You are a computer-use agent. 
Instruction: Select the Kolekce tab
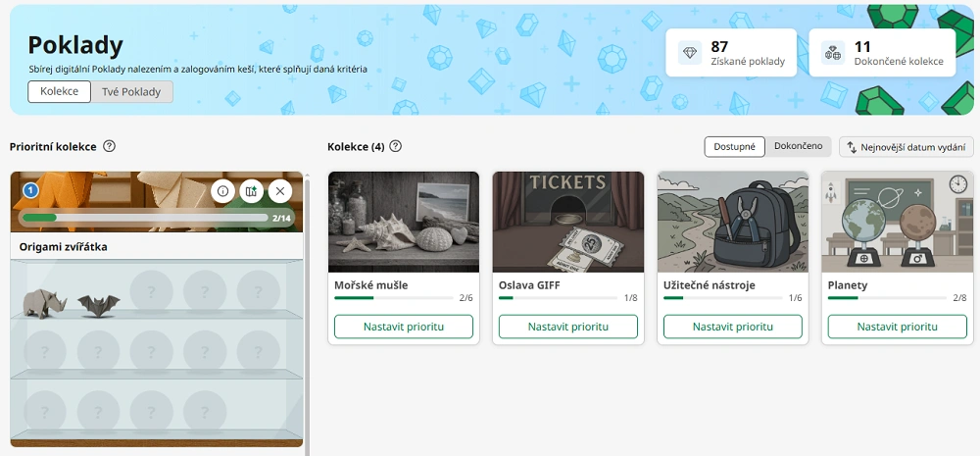coord(59,91)
